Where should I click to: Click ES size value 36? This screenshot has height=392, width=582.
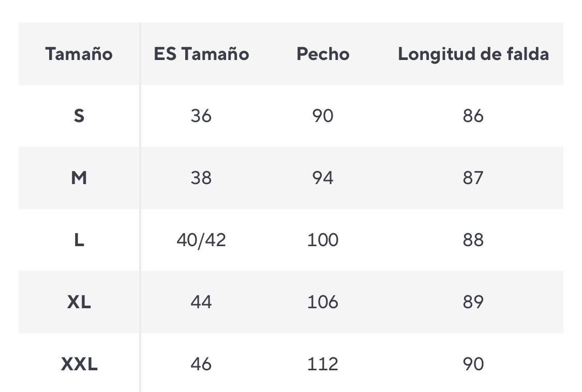[x=201, y=116]
